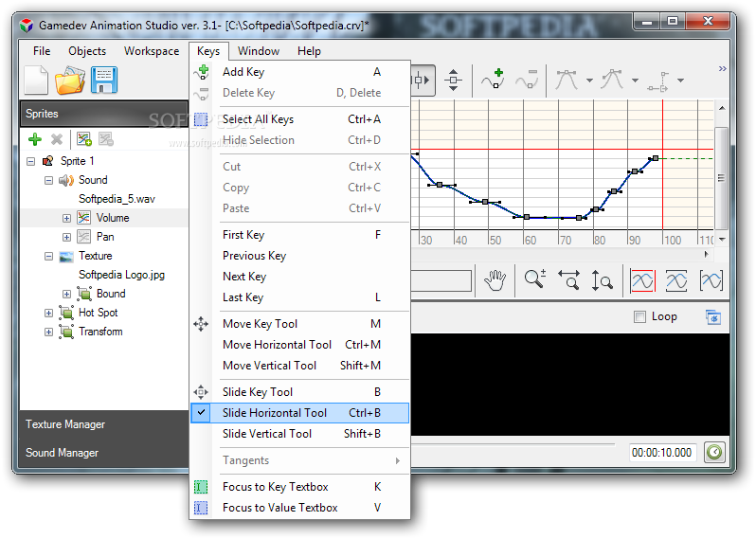Expand the Bound tree node
Viewport: 756px width, 539px height.
click(x=66, y=294)
